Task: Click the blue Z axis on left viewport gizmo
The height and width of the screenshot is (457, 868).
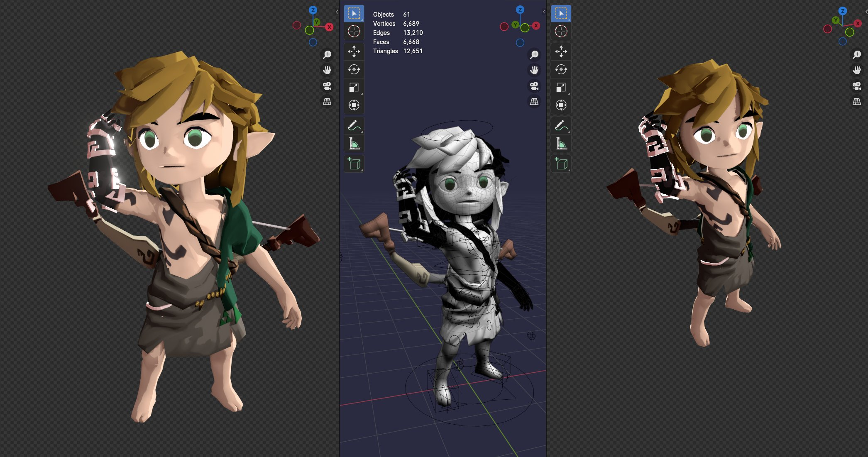Action: [x=313, y=10]
